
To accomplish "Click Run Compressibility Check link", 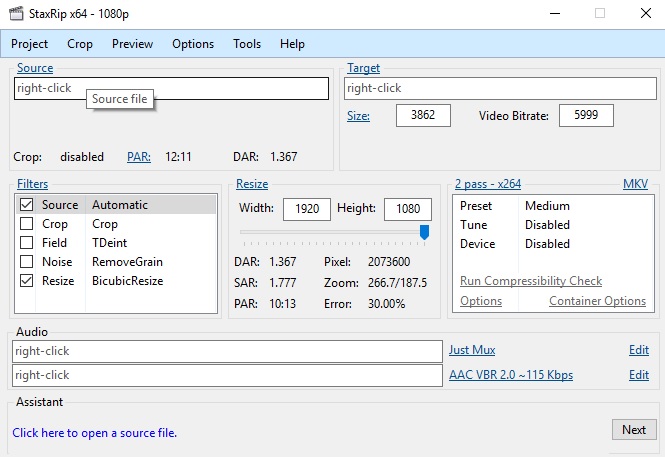I will pyautogui.click(x=531, y=281).
